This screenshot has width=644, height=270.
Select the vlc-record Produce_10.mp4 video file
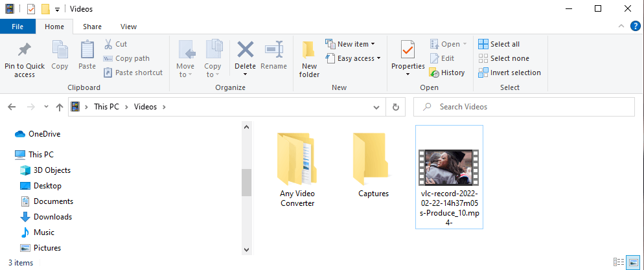point(450,177)
